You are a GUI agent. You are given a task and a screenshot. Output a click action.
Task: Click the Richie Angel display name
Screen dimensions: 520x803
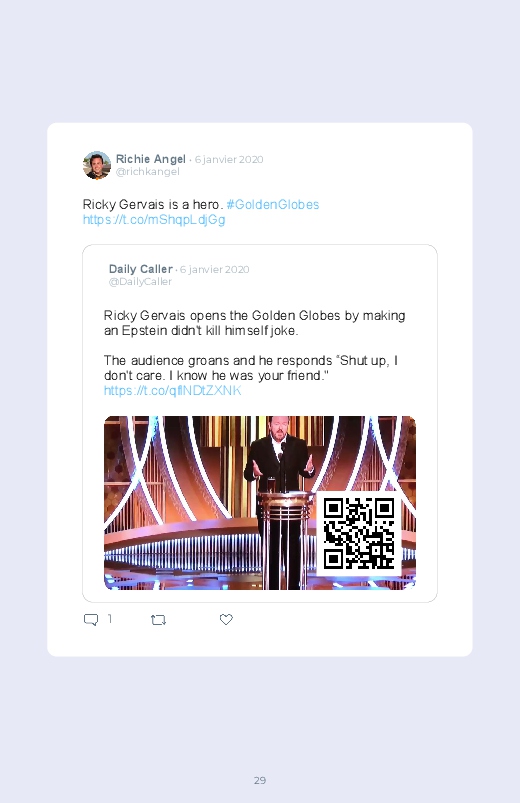(151, 159)
